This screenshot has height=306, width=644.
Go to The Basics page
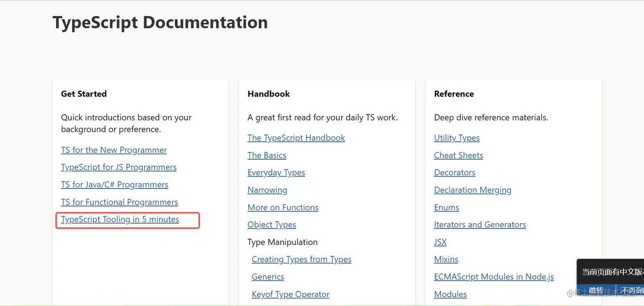click(267, 155)
